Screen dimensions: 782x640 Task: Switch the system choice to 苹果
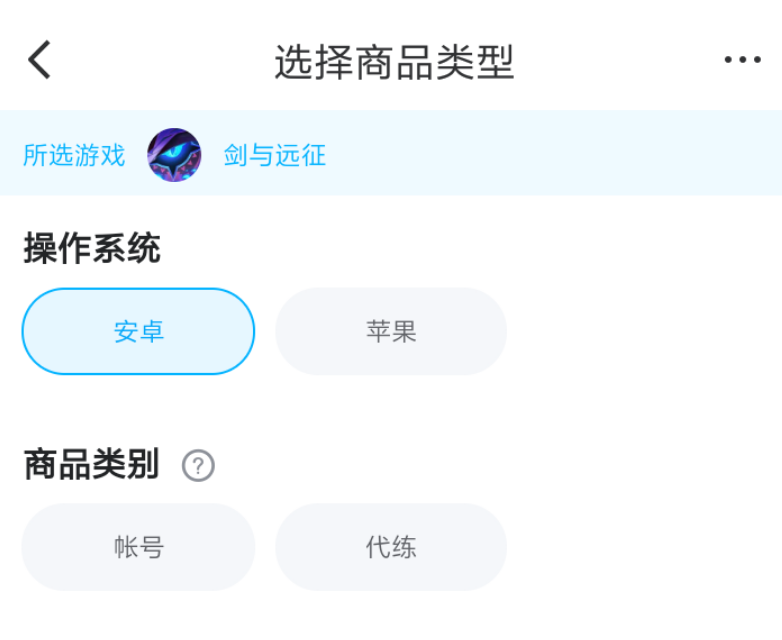[391, 332]
